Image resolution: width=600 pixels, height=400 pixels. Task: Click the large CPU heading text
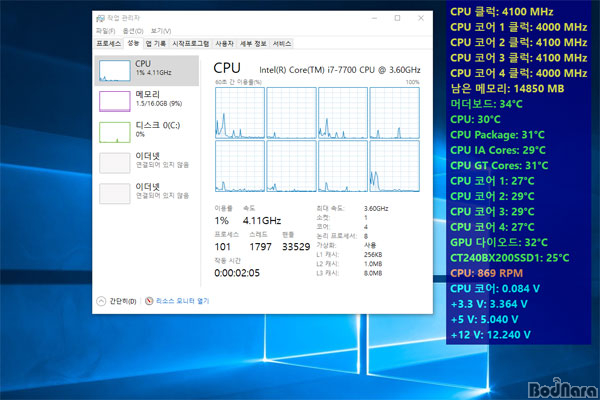coord(227,68)
